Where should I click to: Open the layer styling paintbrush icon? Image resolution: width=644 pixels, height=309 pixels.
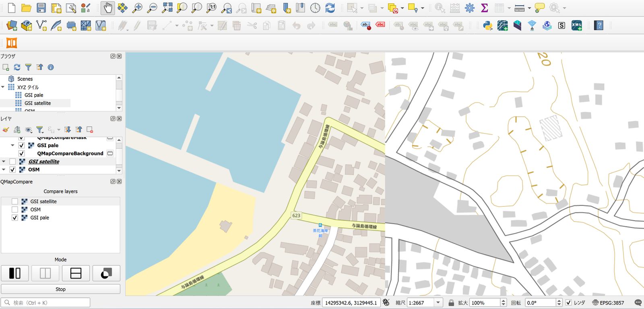6,130
